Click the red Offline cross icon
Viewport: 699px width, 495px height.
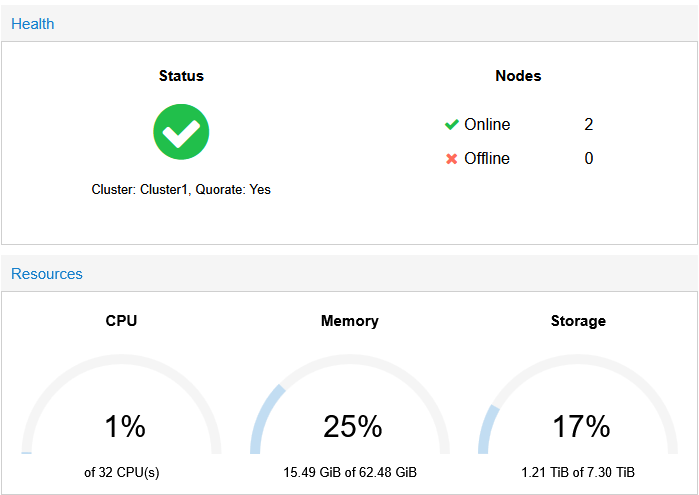[x=451, y=158]
